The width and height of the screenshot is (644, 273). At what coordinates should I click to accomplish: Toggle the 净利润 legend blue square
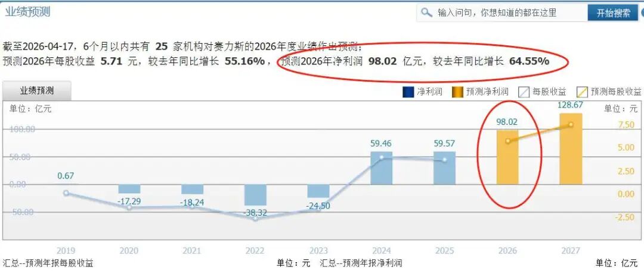coord(408,91)
